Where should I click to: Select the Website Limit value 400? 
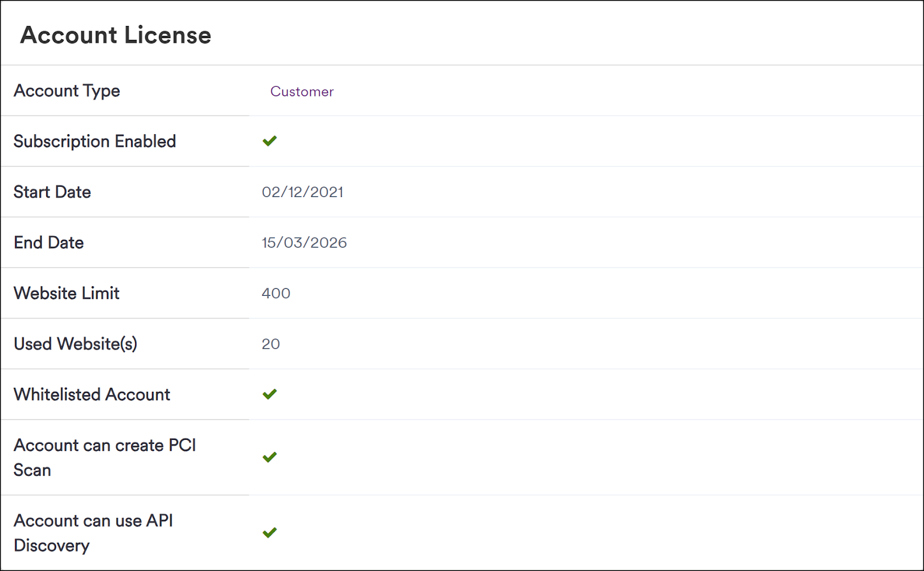[x=276, y=293]
